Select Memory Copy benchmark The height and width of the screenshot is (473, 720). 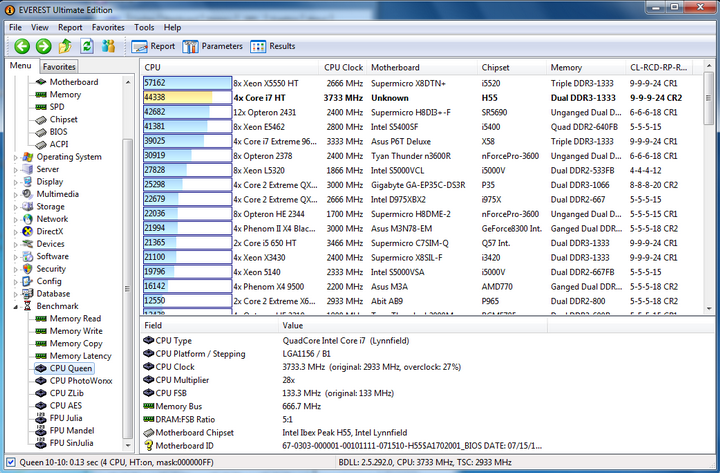(76, 343)
